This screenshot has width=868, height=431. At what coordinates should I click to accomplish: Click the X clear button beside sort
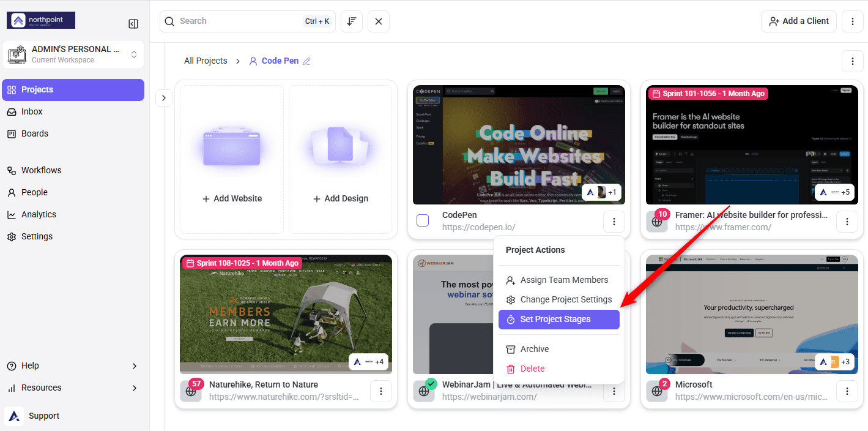[379, 21]
